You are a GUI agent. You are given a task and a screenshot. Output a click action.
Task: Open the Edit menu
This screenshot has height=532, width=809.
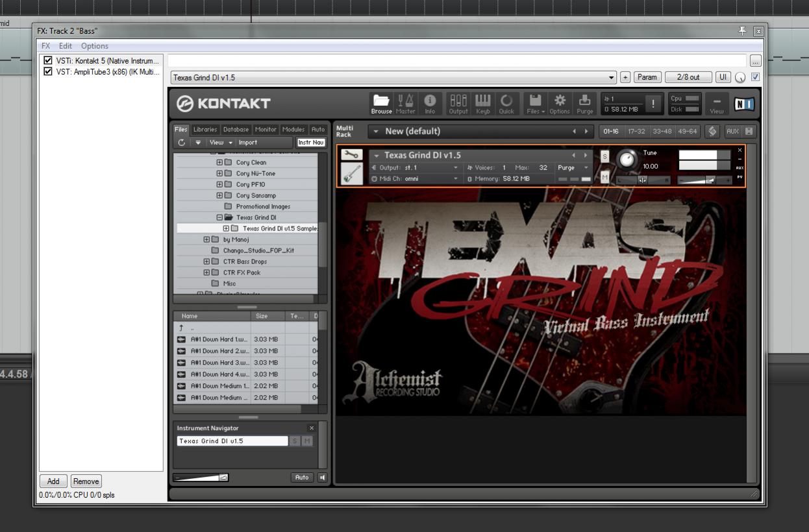(66, 46)
